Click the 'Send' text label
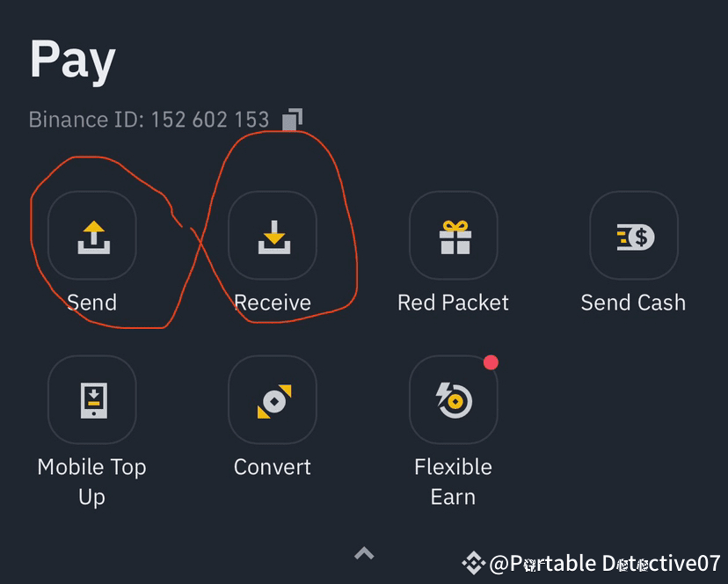The width and height of the screenshot is (728, 584). point(91,303)
